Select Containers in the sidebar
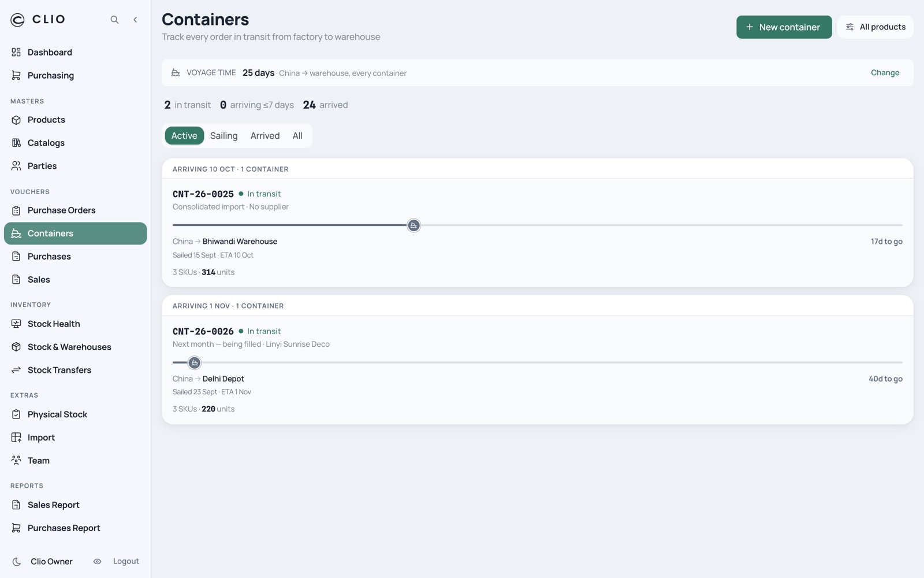The height and width of the screenshot is (578, 924). point(75,234)
